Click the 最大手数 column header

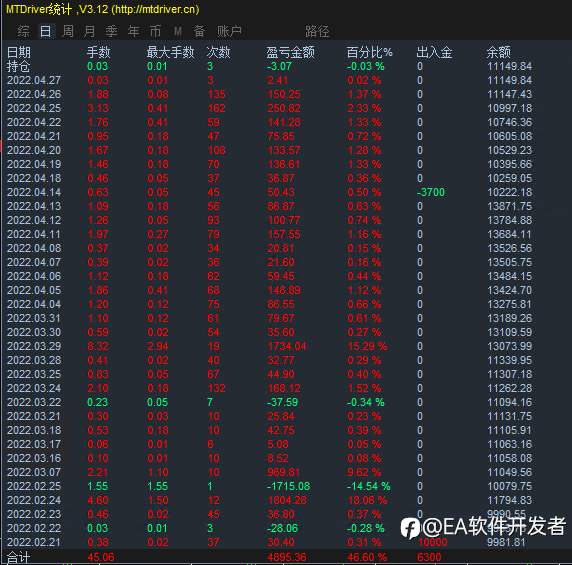(170, 52)
